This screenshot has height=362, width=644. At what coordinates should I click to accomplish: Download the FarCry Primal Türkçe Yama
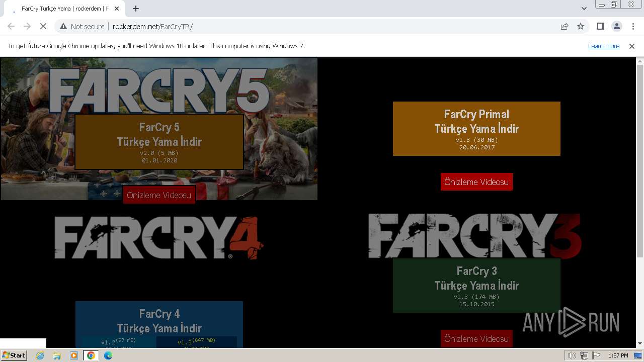tap(476, 129)
